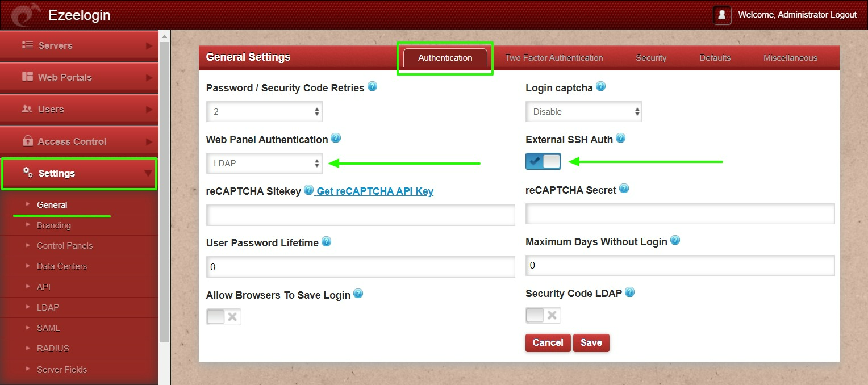Show help for Maximum Days Without Login
This screenshot has width=868, height=385.
[x=675, y=240]
